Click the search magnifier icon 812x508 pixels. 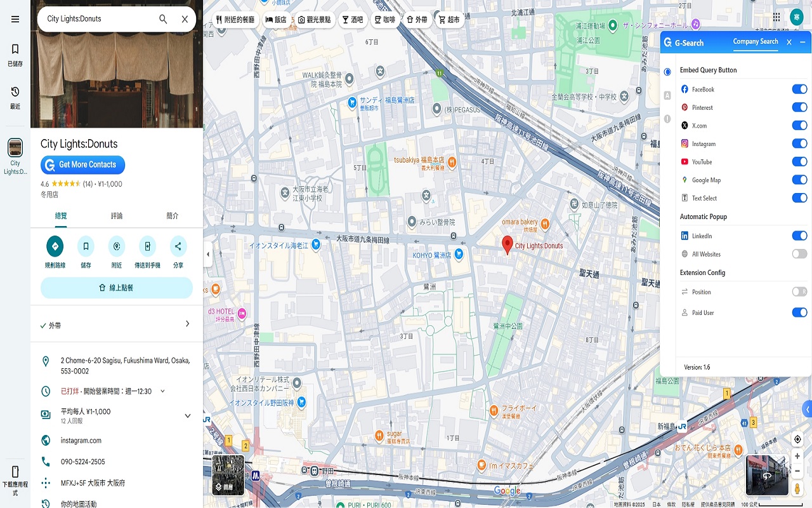tap(163, 19)
